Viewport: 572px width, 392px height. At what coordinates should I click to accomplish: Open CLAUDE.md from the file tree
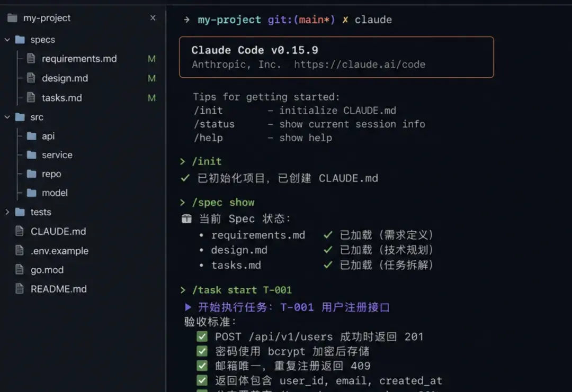click(x=58, y=231)
